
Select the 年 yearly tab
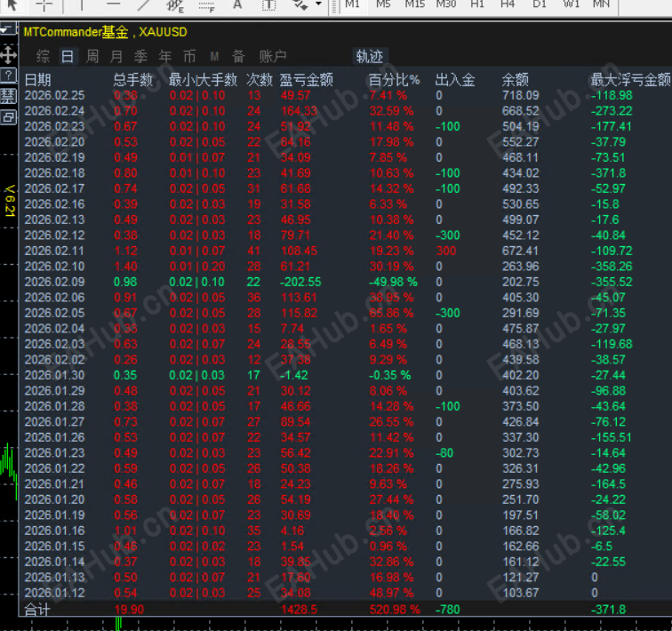coord(165,56)
